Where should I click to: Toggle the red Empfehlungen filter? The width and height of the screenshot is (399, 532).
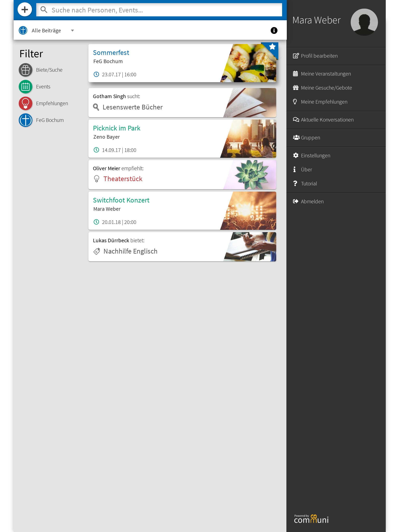pos(26,103)
